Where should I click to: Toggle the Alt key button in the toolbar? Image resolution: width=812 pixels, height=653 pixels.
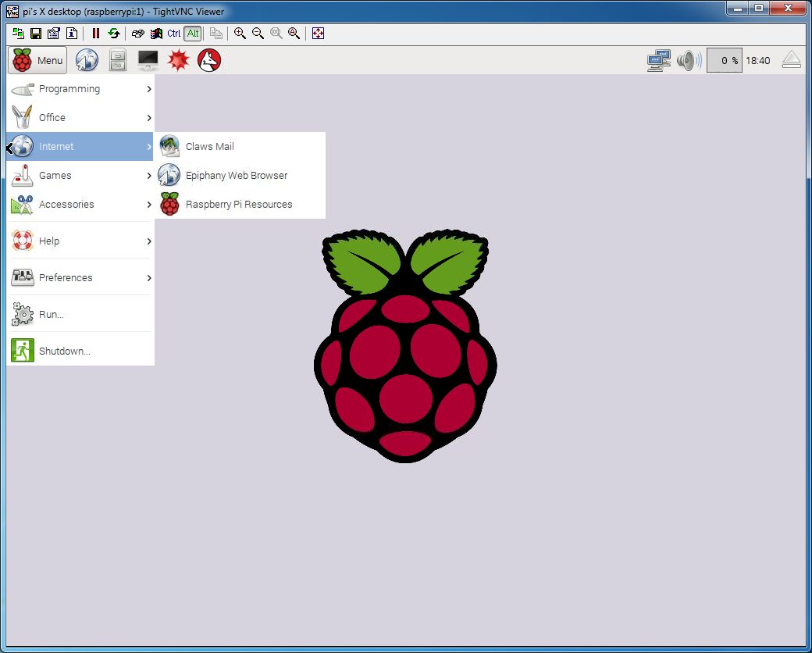[x=193, y=34]
